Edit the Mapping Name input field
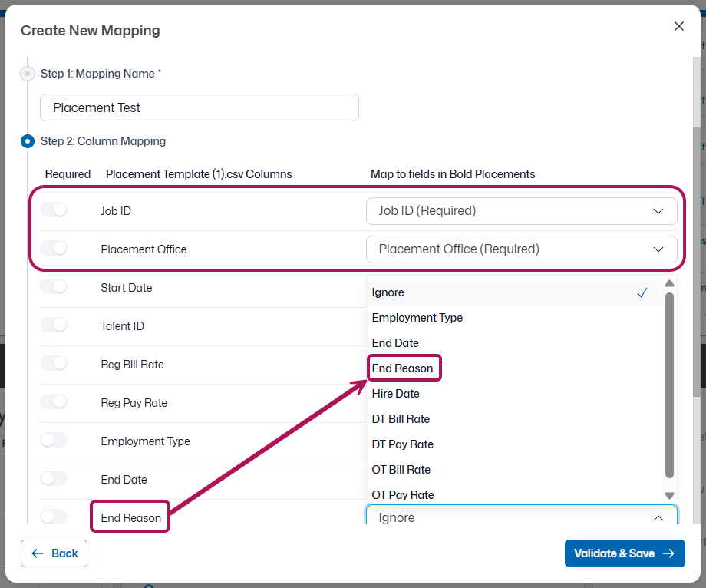The image size is (706, 588). tap(199, 107)
